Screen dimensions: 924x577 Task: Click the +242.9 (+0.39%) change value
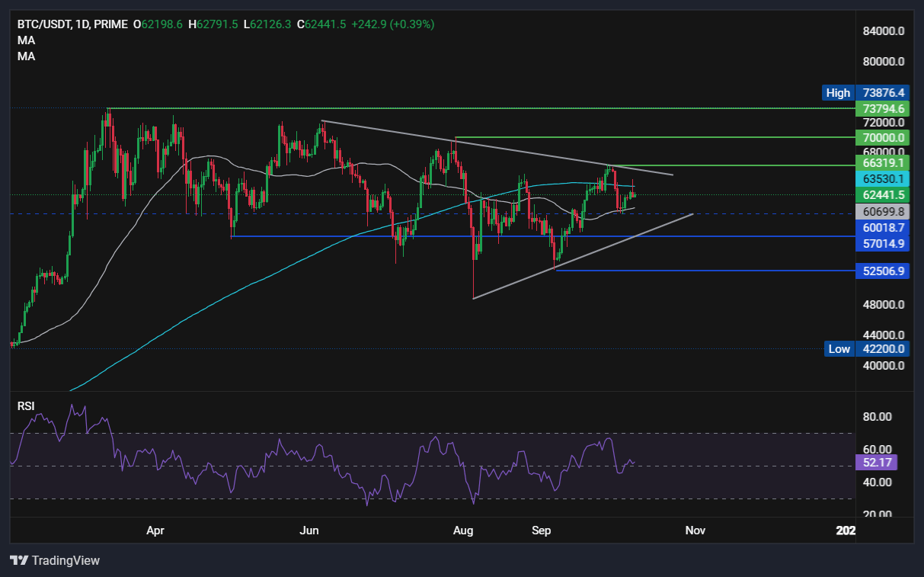pyautogui.click(x=393, y=24)
